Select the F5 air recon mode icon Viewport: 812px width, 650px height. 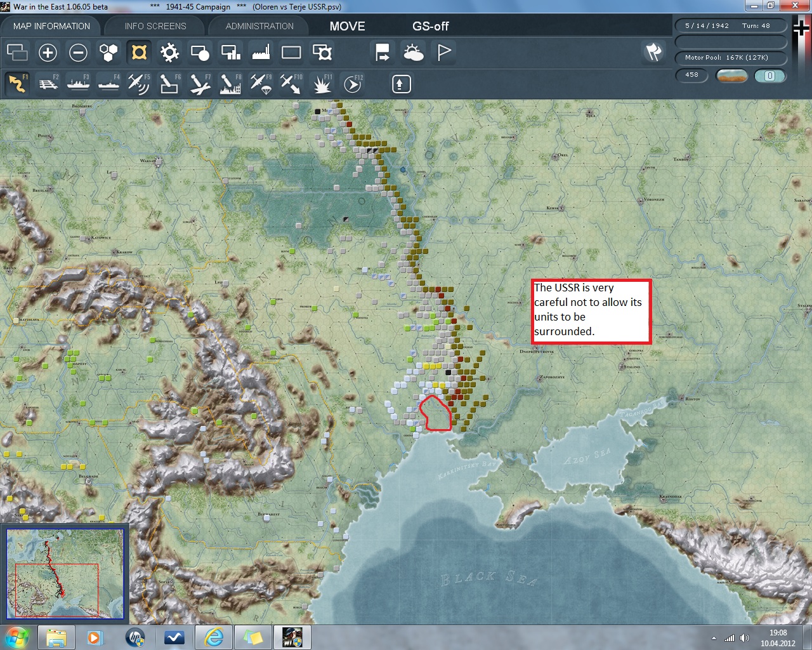click(x=139, y=84)
